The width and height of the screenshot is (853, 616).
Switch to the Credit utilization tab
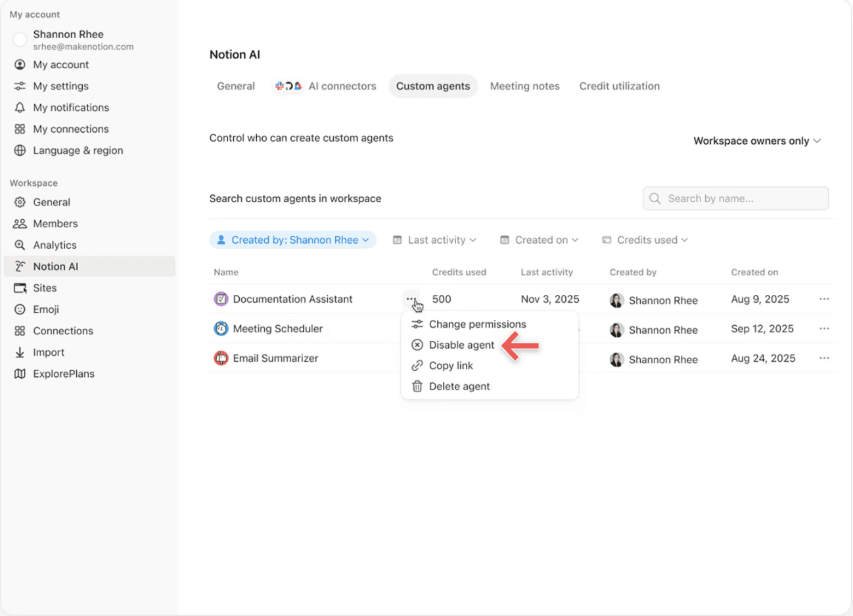click(x=619, y=86)
